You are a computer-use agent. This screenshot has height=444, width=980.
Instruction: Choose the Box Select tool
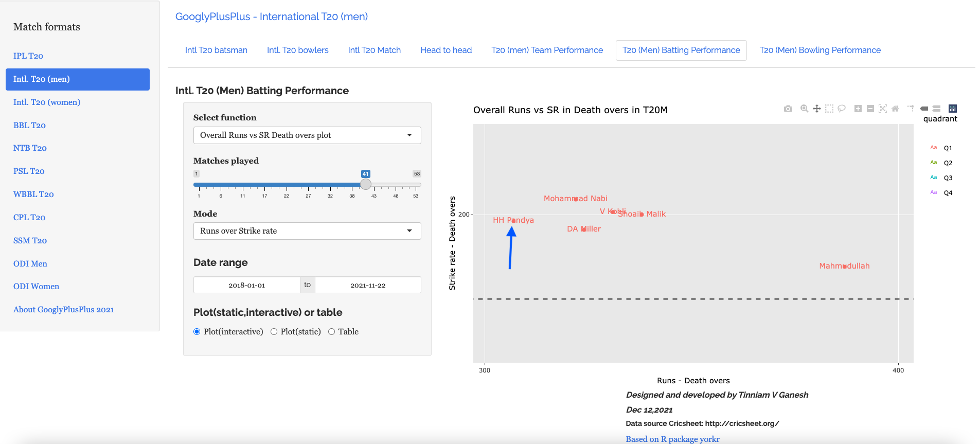point(829,109)
